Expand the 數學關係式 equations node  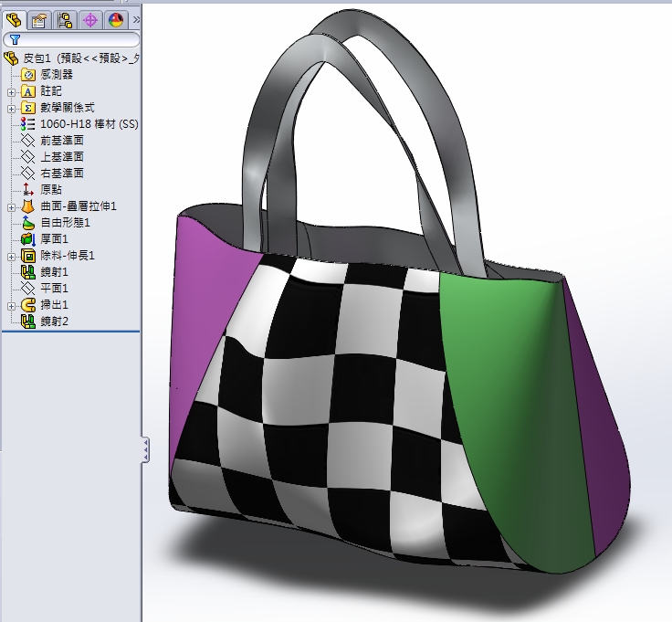click(11, 109)
